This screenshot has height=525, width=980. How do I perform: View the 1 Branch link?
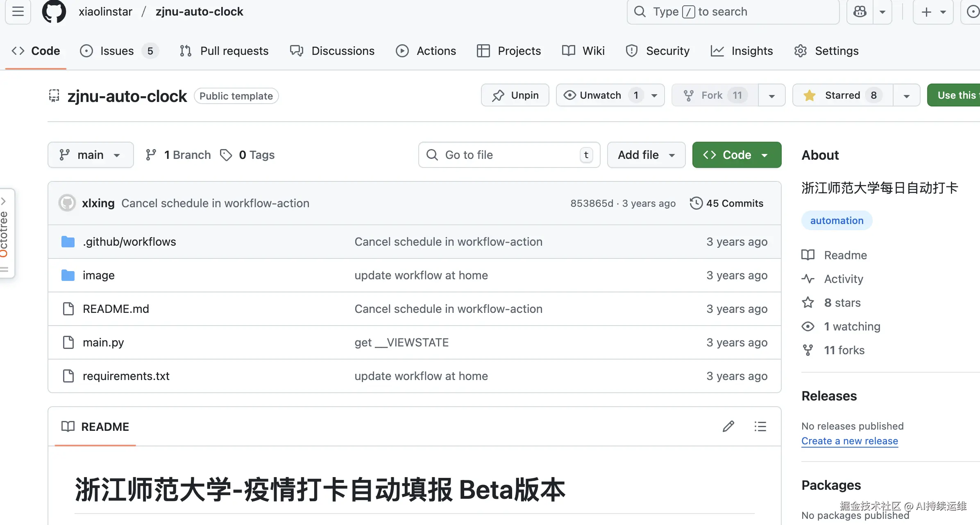point(178,155)
